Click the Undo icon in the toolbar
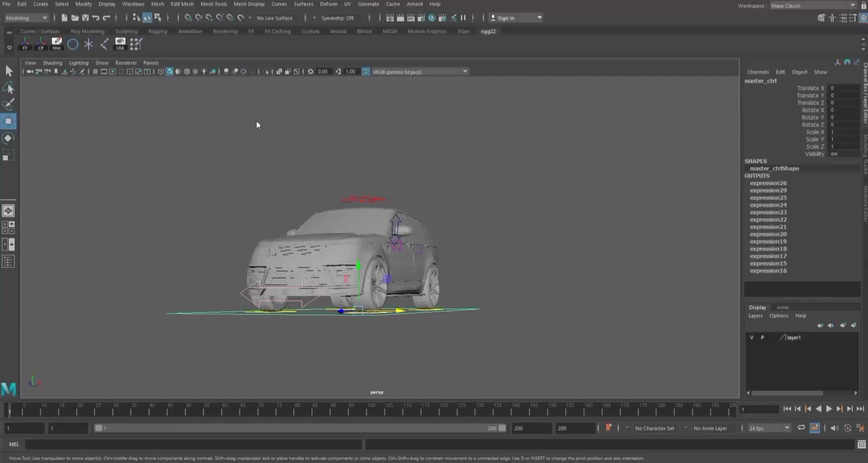The height and width of the screenshot is (463, 868). (x=95, y=18)
